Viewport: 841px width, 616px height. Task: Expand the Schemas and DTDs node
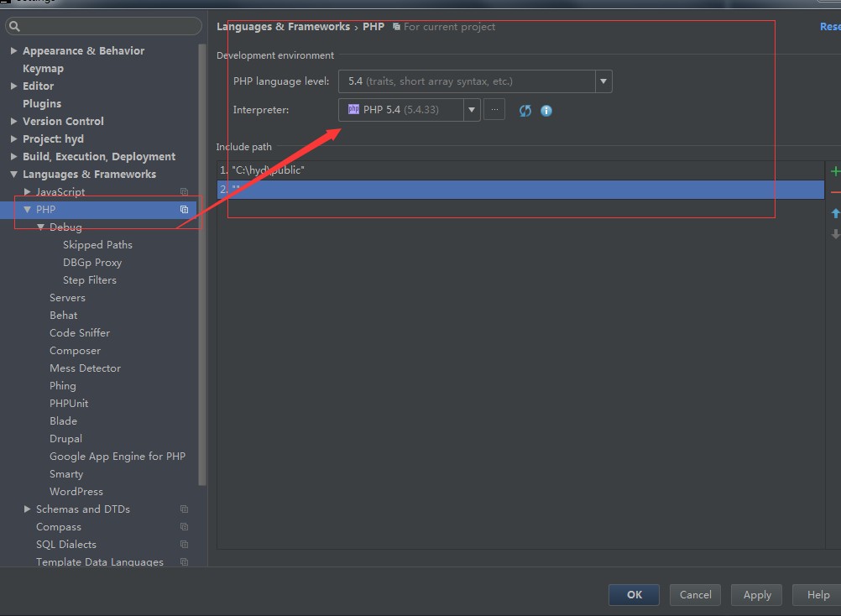tap(28, 509)
